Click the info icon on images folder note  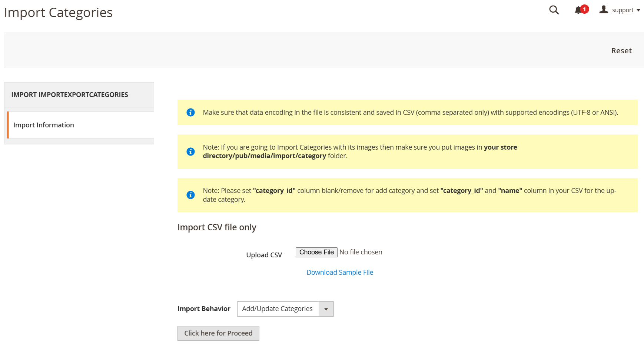190,151
